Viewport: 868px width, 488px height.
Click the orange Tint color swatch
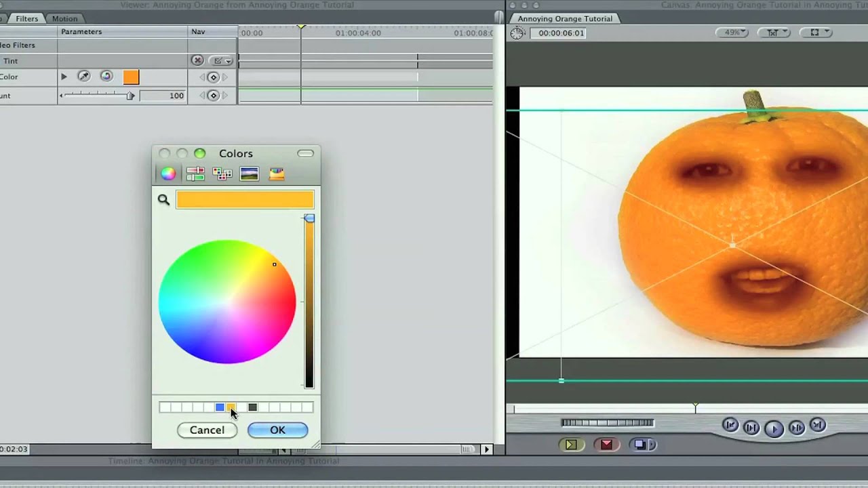click(x=131, y=77)
